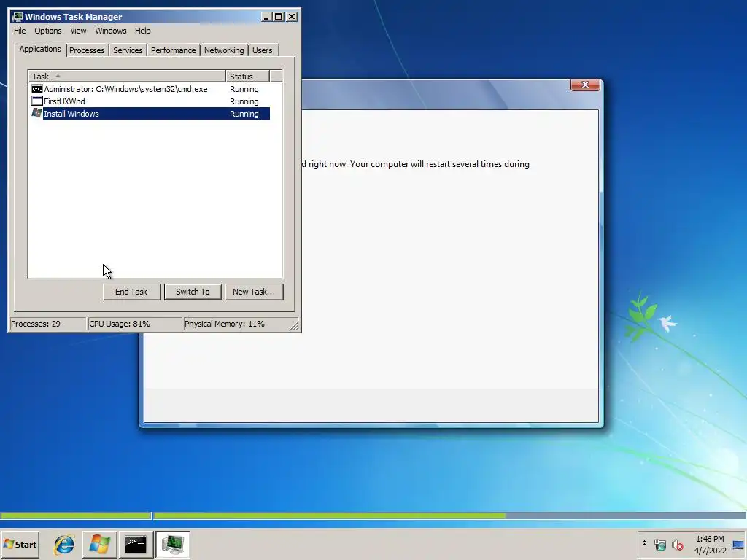This screenshot has width=747, height=560.
Task: Open the View menu
Action: [78, 31]
